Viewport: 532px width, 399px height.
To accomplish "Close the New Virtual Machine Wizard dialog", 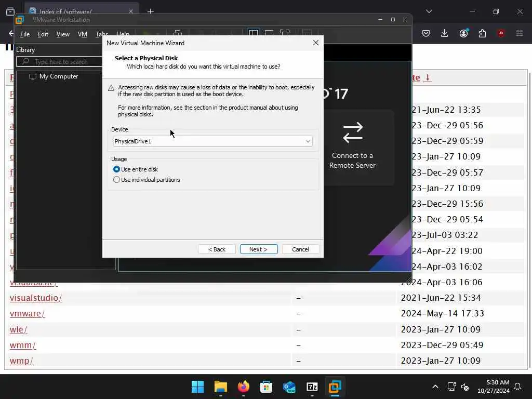I will point(315,43).
